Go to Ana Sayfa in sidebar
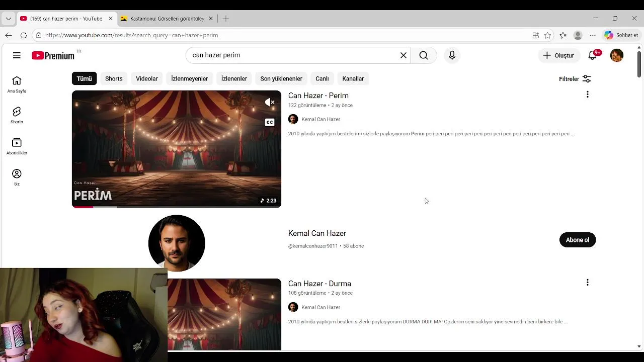Viewport: 644px width, 362px height. pyautogui.click(x=17, y=84)
